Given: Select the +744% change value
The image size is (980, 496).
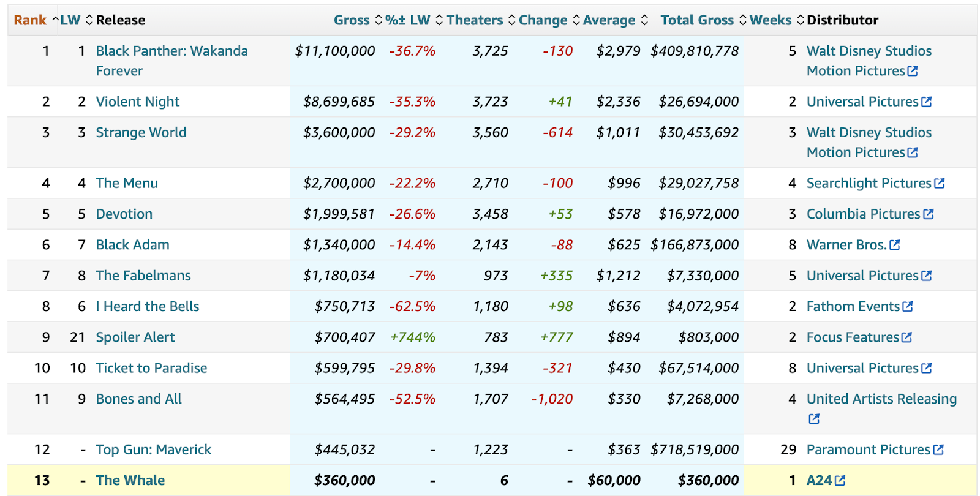Looking at the screenshot, I should (413, 337).
